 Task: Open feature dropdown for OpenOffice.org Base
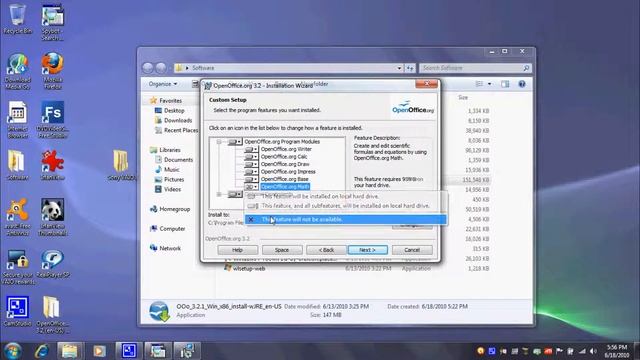tap(251, 179)
